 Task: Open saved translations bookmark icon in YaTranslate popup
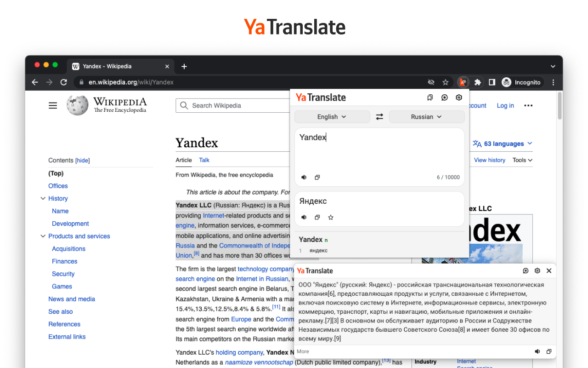click(430, 97)
